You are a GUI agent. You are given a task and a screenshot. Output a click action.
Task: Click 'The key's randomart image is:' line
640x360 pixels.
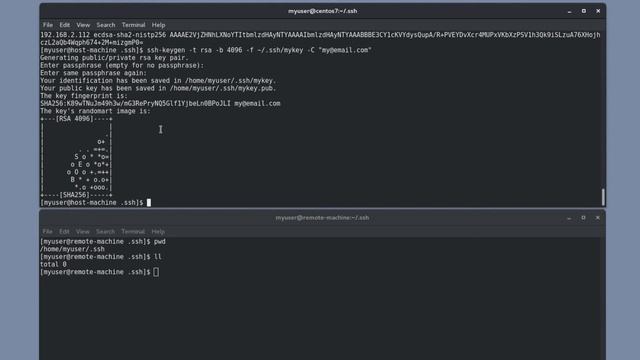(x=95, y=111)
